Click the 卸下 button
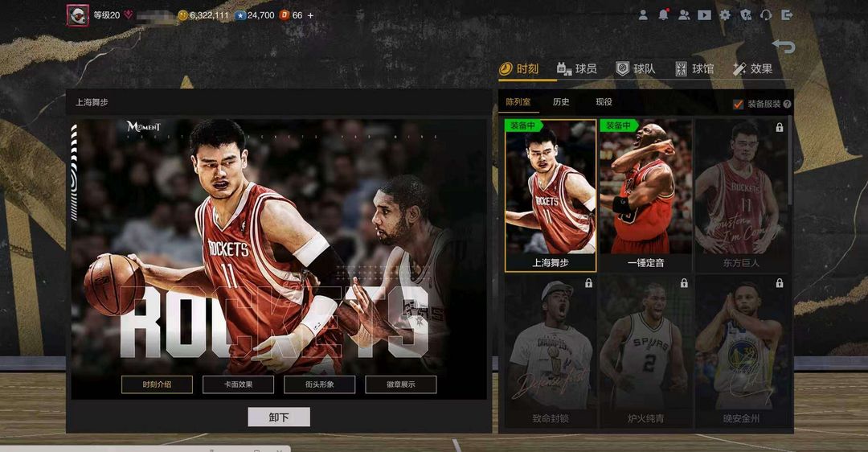 [278, 417]
